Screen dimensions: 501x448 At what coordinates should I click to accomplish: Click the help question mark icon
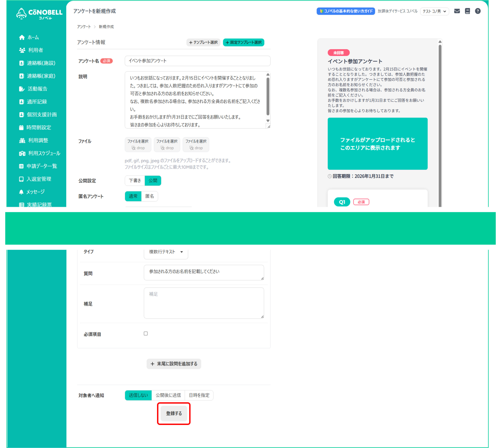[x=478, y=11]
